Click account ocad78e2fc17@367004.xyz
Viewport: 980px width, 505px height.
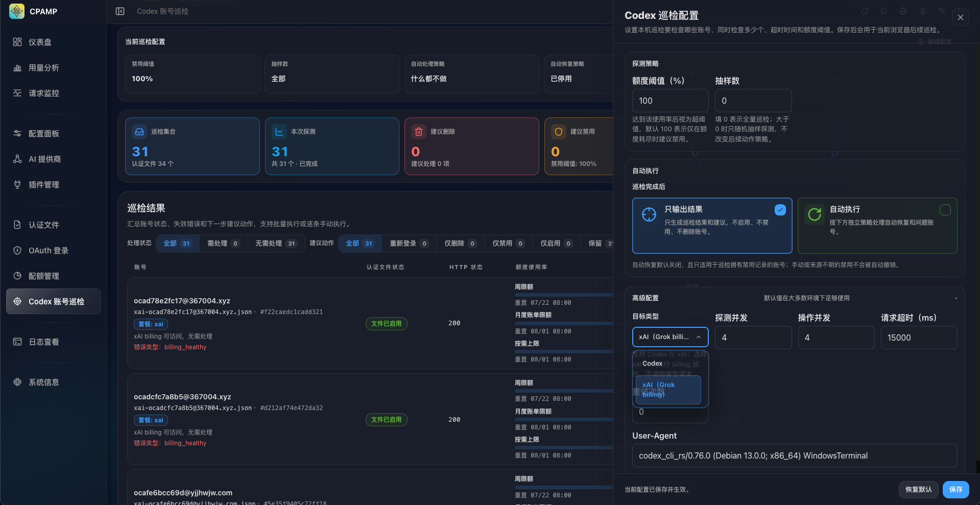[x=182, y=301]
